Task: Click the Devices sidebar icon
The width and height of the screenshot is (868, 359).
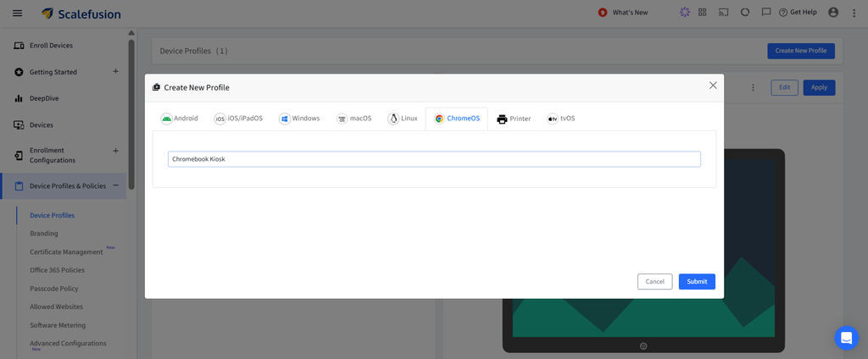Action: pyautogui.click(x=19, y=125)
